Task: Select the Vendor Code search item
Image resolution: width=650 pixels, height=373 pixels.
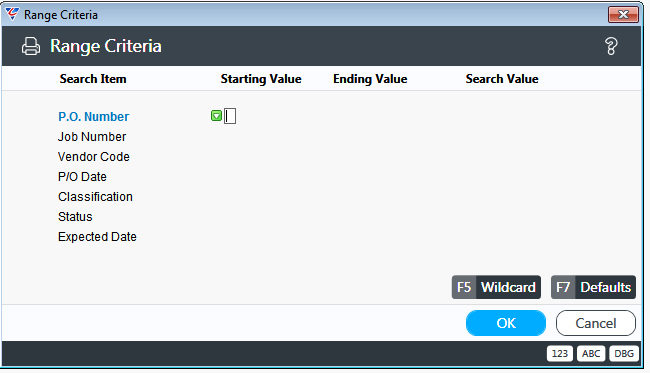Action: (x=94, y=157)
